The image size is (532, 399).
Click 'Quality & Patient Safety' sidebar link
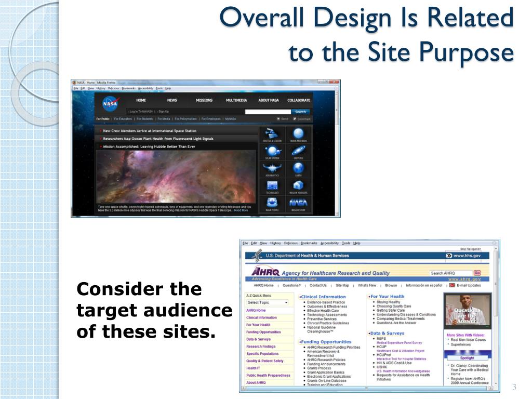tap(265, 361)
